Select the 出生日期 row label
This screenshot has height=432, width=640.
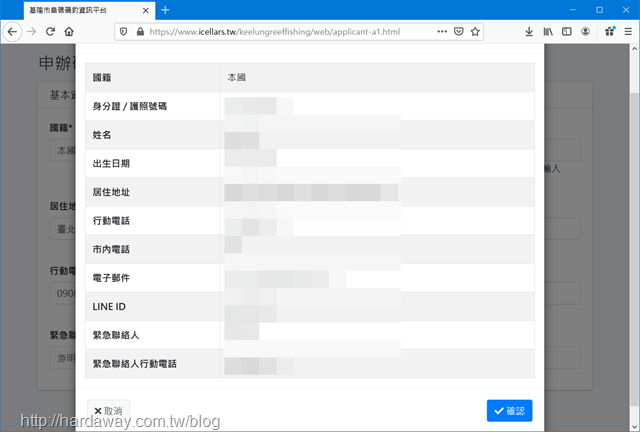(x=111, y=163)
